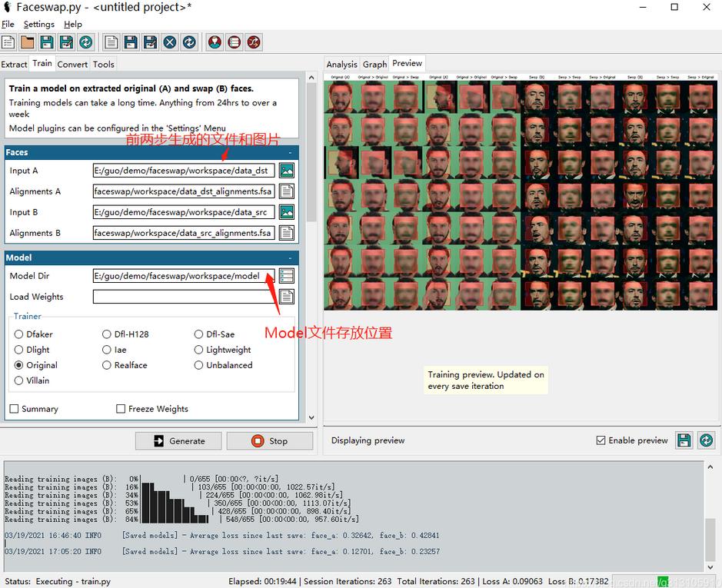Switch to the Convert tab

pos(72,65)
